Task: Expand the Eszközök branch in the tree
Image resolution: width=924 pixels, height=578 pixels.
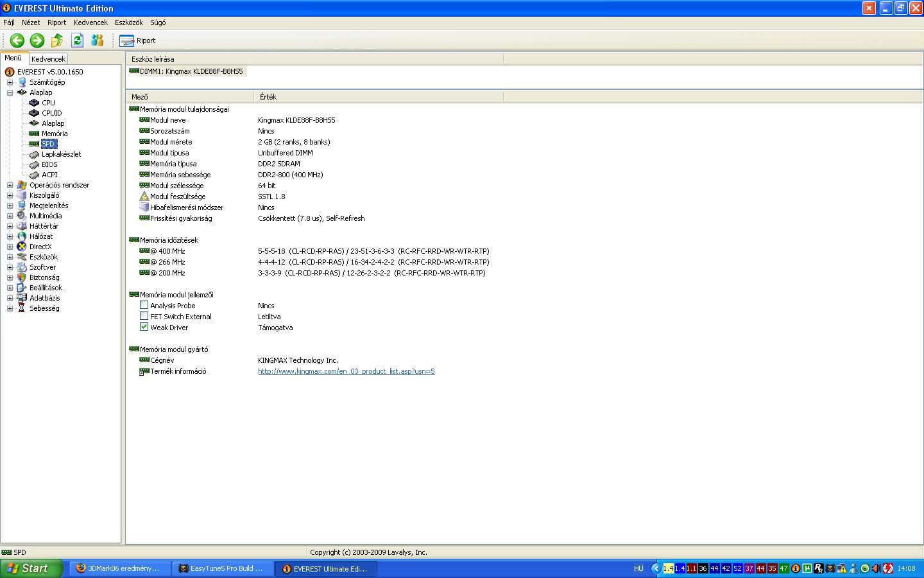Action: tap(10, 257)
